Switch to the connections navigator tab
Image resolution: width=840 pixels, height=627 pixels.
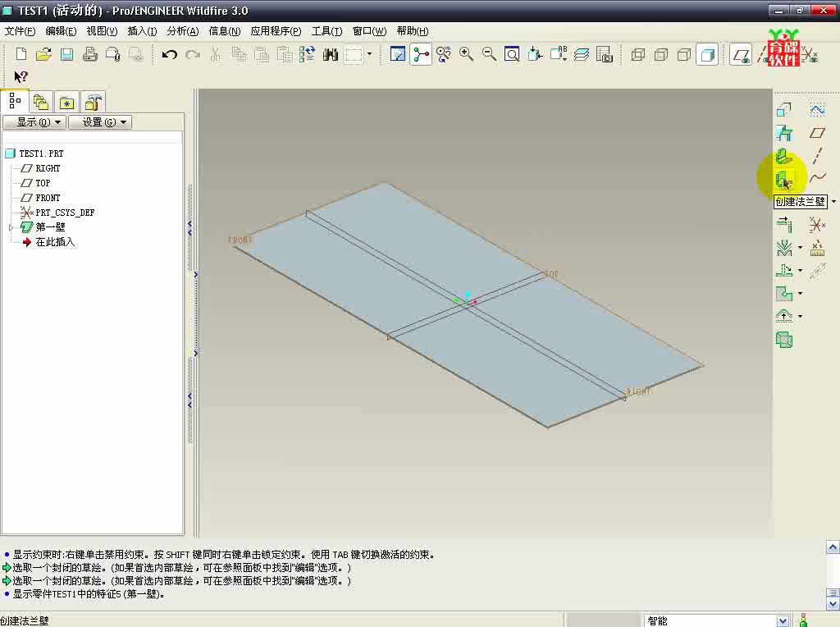[94, 102]
